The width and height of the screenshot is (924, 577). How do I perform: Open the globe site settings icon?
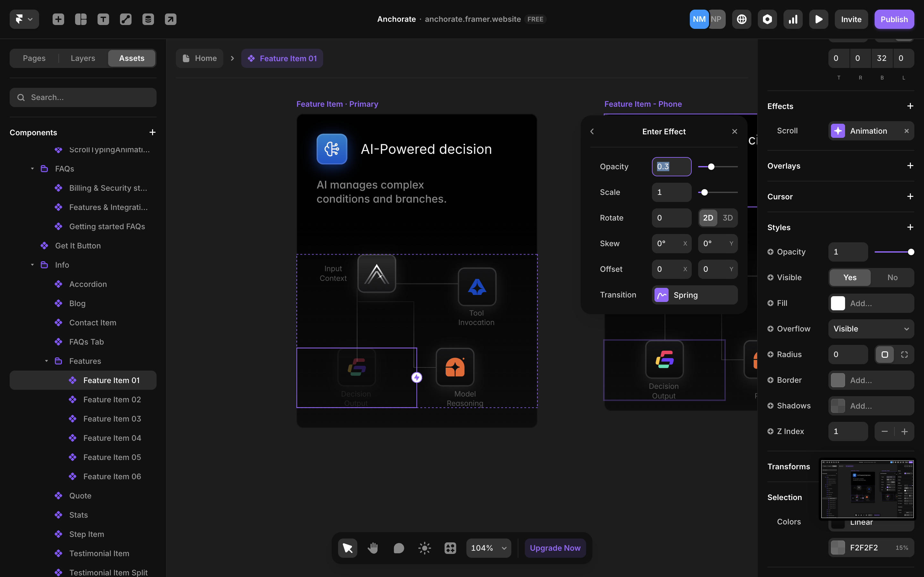coord(741,19)
